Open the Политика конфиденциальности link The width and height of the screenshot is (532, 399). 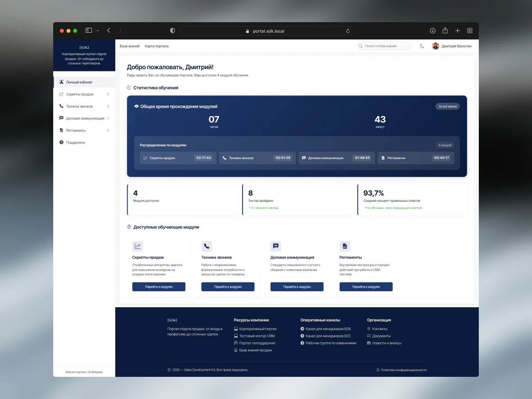[401, 370]
